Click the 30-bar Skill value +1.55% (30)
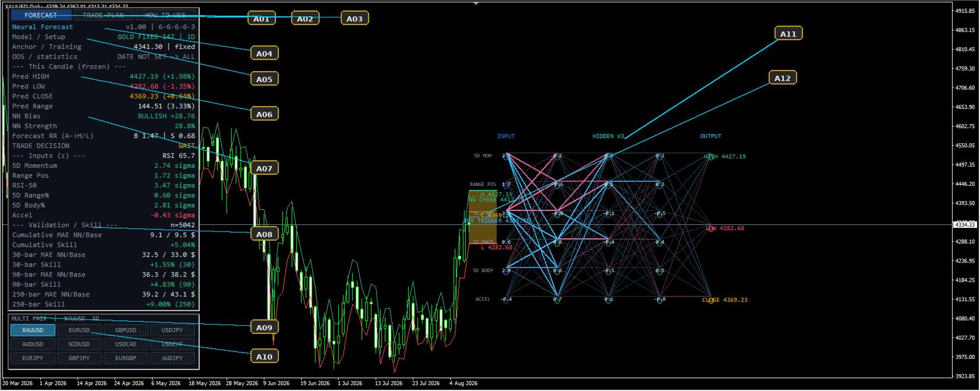The width and height of the screenshot is (980, 391). pos(172,265)
